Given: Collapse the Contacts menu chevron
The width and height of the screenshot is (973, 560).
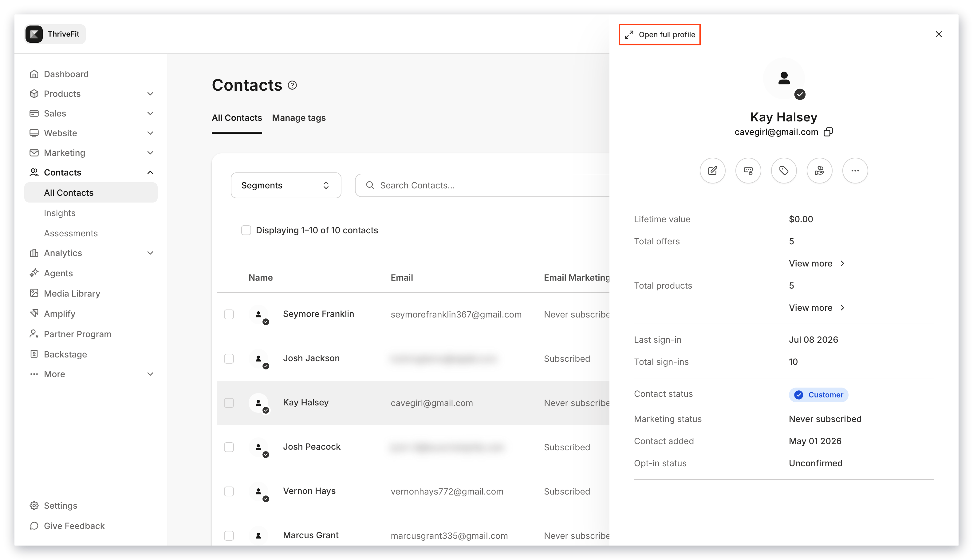Looking at the screenshot, I should point(150,172).
